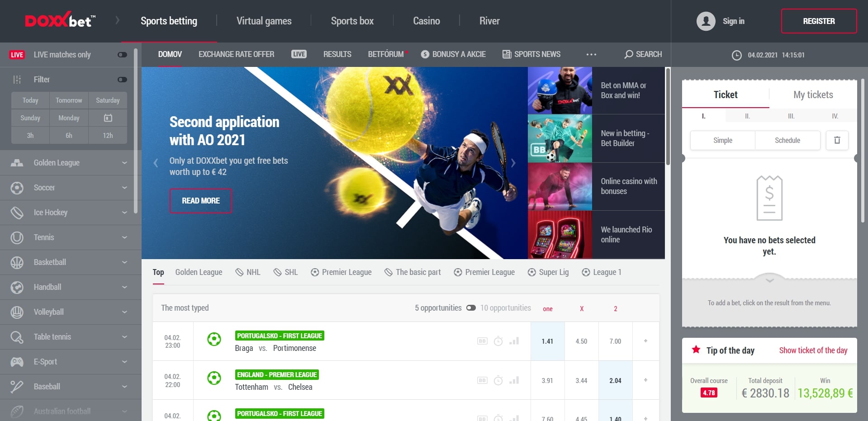
Task: Open the Virtual games tab
Action: (264, 21)
